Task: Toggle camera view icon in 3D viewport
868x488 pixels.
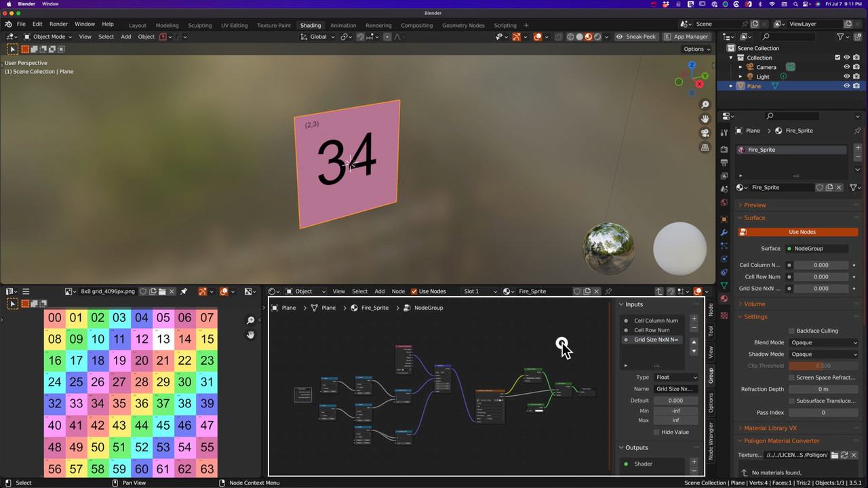Action: click(705, 133)
